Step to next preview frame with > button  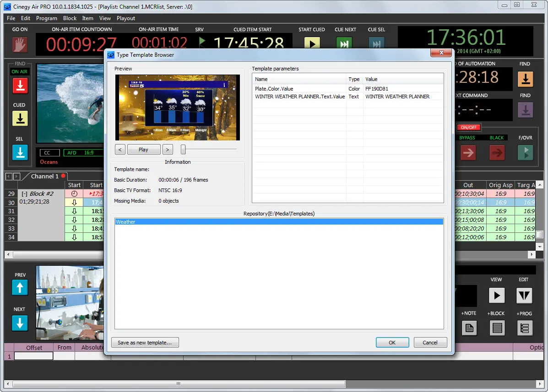click(168, 149)
